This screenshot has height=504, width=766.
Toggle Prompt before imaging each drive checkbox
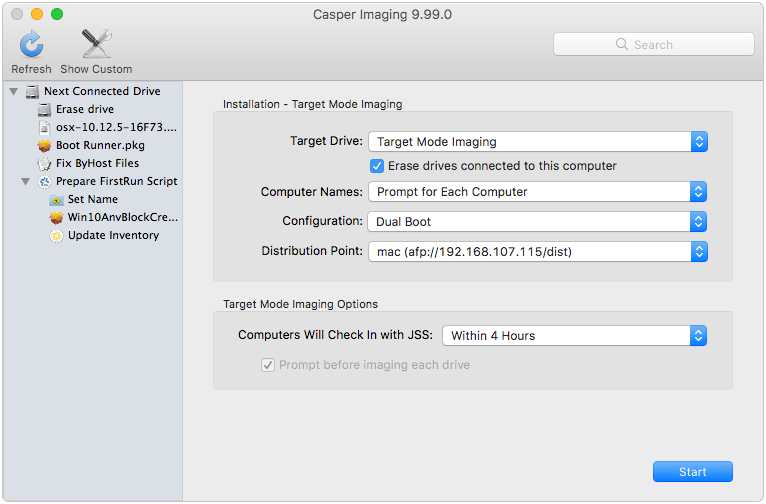268,365
